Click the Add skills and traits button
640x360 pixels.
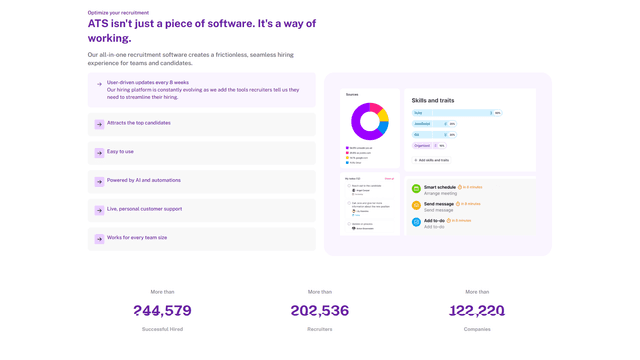tap(431, 160)
